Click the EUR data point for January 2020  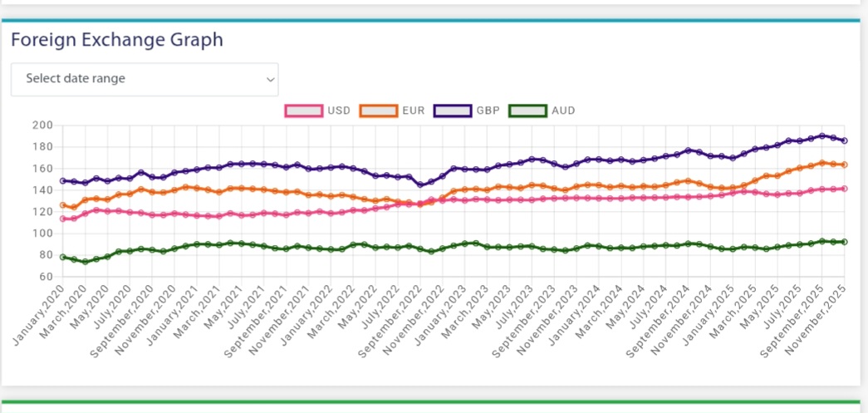pos(63,205)
